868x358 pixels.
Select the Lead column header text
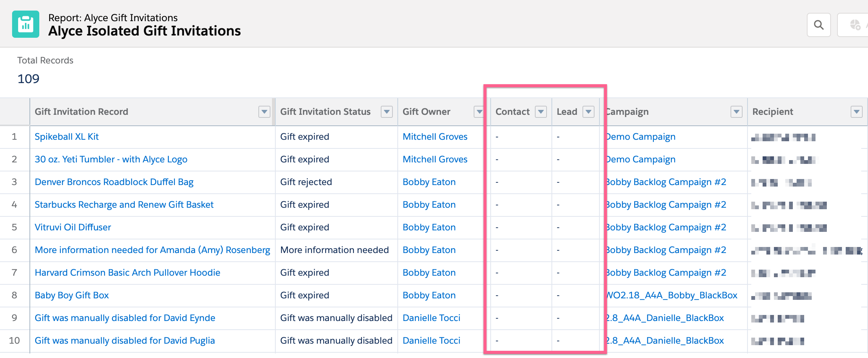click(x=567, y=112)
